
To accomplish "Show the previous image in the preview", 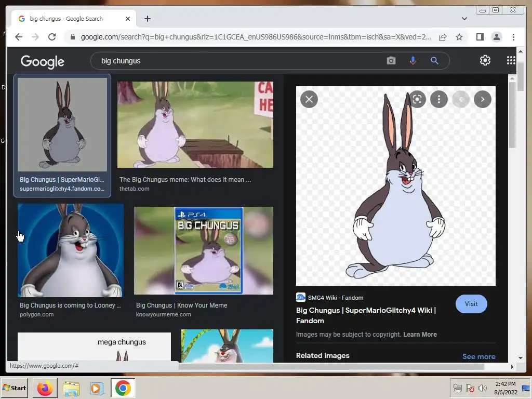I will [461, 99].
